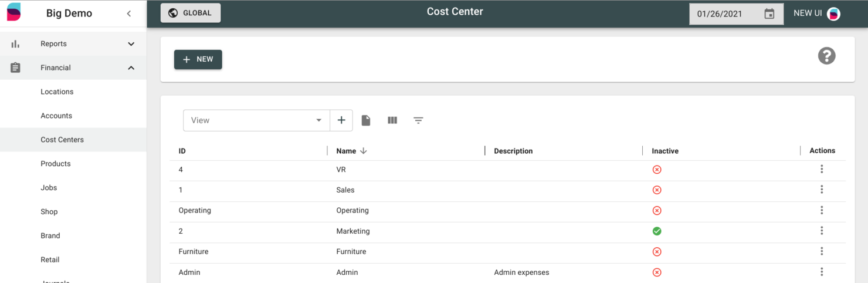
Task: Toggle inactive status for Marketing row
Action: point(657,231)
